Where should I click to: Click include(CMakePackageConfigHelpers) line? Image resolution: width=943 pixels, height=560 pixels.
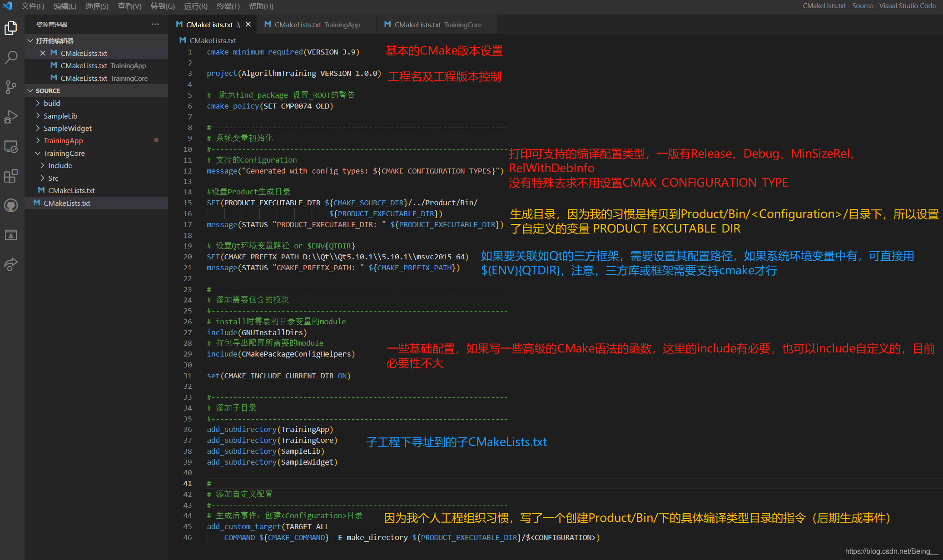281,354
